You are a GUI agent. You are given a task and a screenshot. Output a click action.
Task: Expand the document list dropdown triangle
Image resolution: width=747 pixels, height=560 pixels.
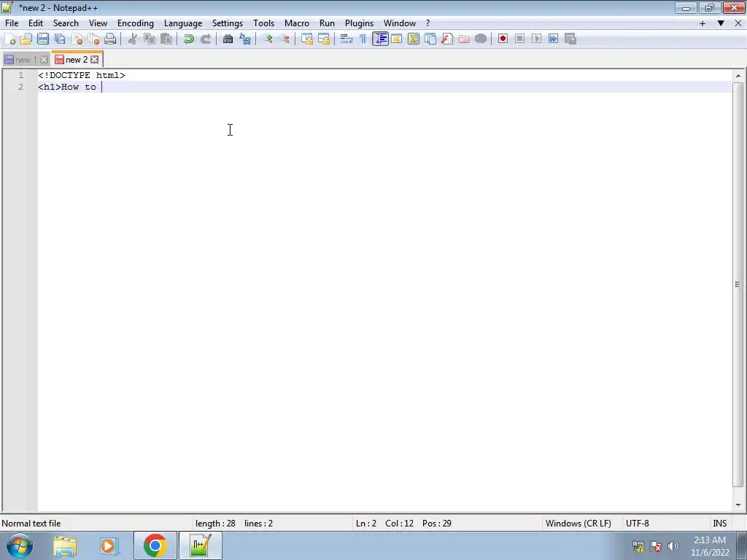click(721, 23)
